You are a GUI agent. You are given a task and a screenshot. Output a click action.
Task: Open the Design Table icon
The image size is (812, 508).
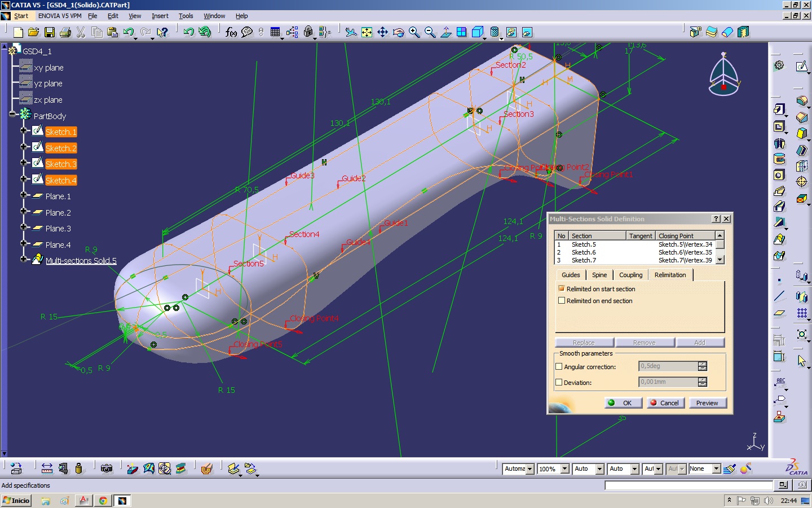click(x=275, y=32)
